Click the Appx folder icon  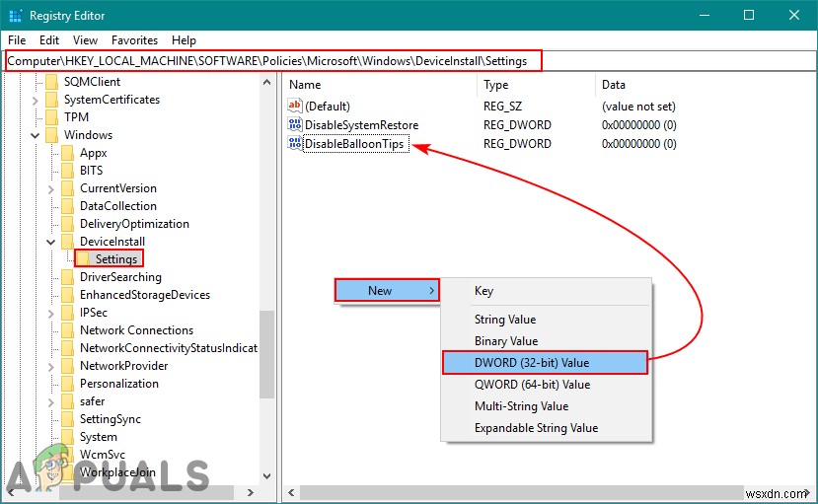click(x=67, y=153)
